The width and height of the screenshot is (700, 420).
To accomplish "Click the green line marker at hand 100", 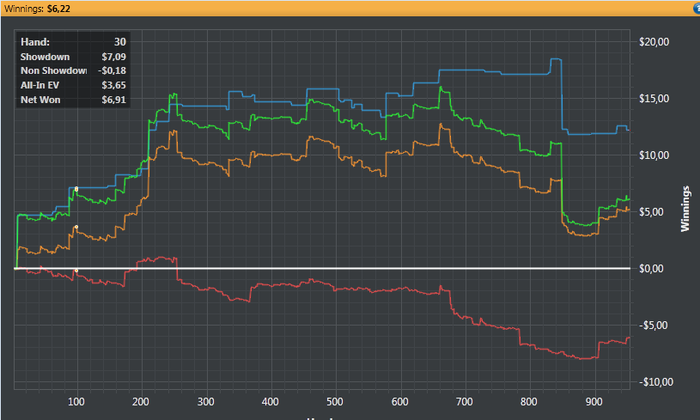I will coord(76,189).
